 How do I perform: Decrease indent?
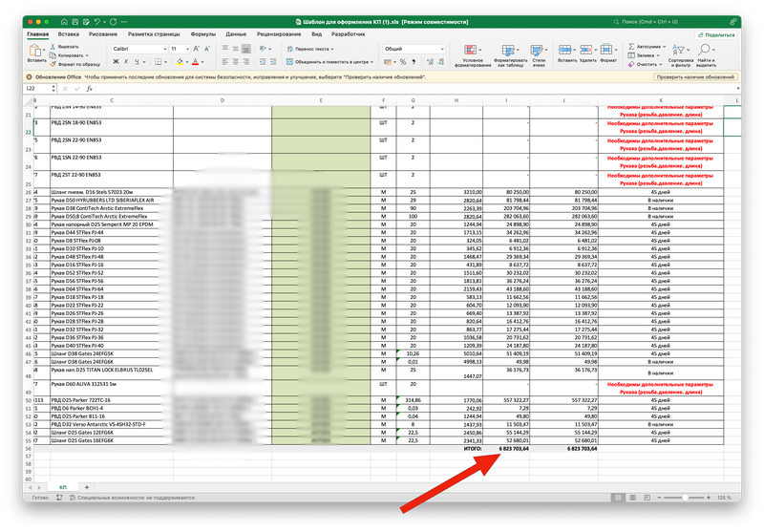(x=263, y=62)
